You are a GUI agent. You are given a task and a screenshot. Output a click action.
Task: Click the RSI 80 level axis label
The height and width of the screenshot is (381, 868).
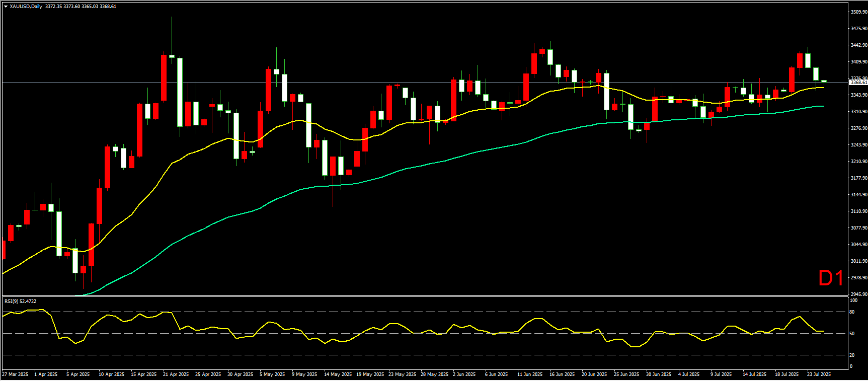pyautogui.click(x=852, y=312)
